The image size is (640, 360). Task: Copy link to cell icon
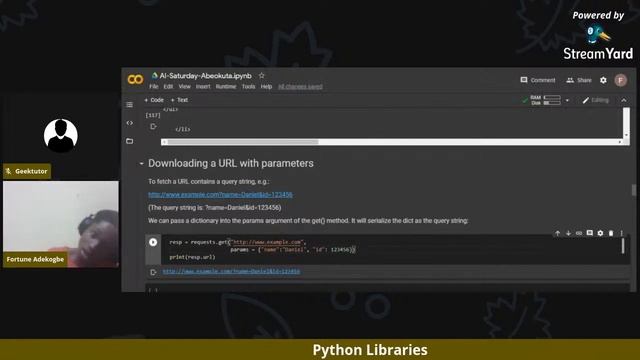tap(579, 233)
